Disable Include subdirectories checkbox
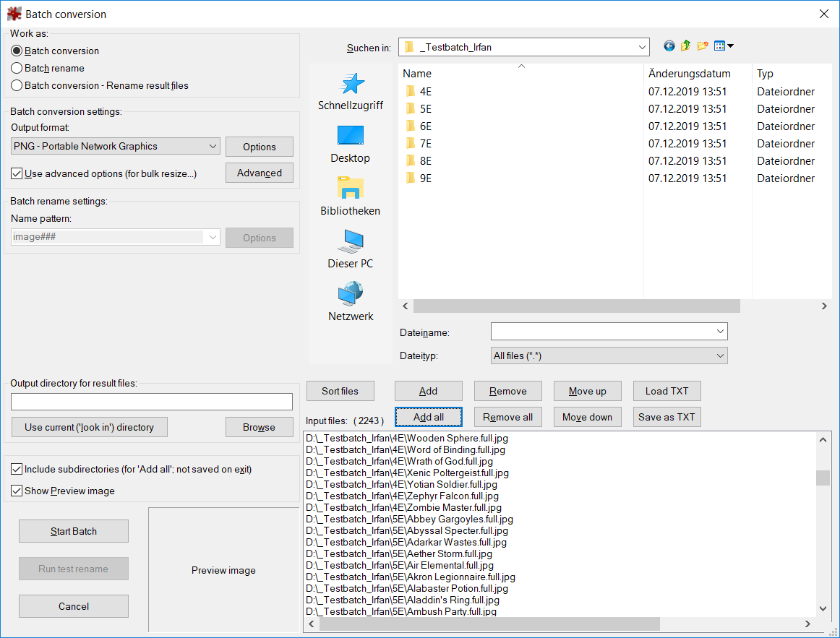 pyautogui.click(x=17, y=469)
